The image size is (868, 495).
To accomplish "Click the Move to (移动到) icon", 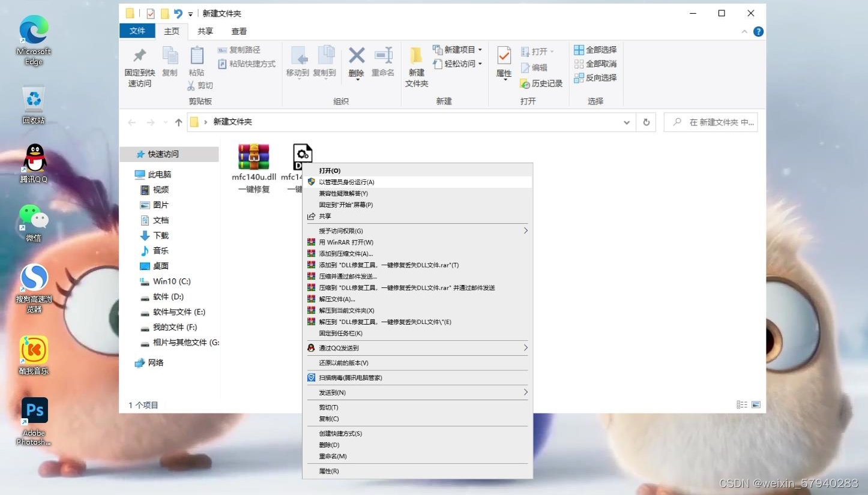I will click(298, 56).
